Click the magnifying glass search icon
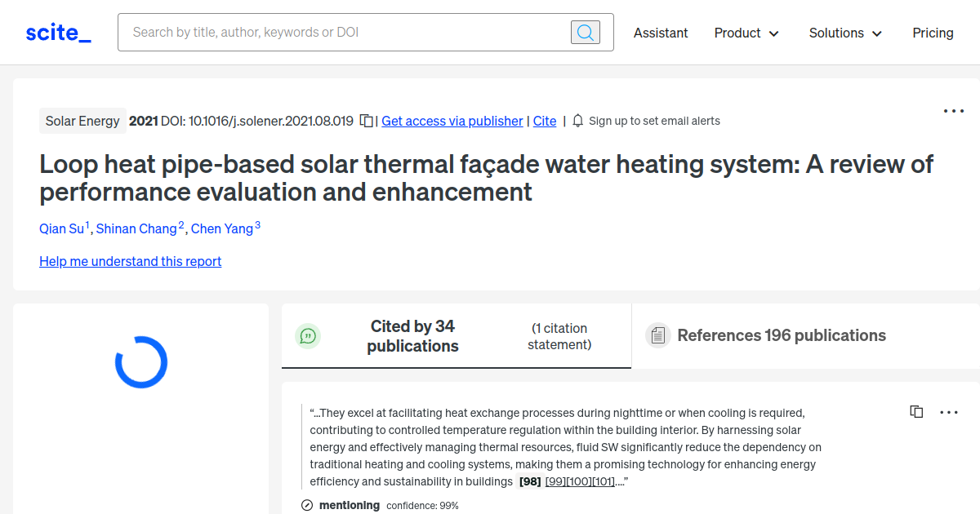The height and width of the screenshot is (514, 980). click(585, 32)
